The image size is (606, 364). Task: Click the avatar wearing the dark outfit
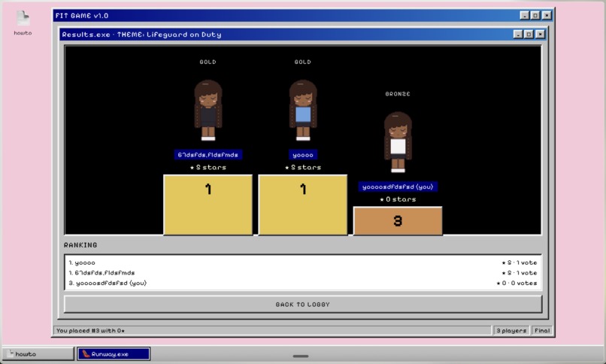tap(208, 110)
